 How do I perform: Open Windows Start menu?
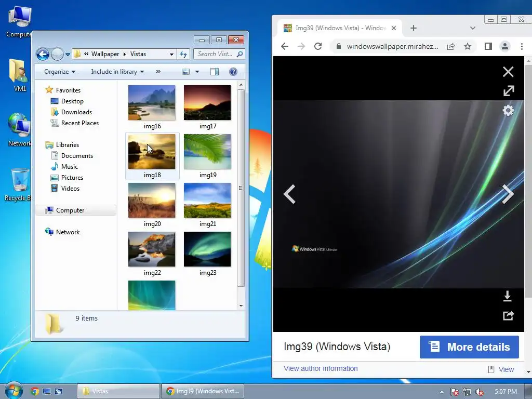click(x=14, y=390)
